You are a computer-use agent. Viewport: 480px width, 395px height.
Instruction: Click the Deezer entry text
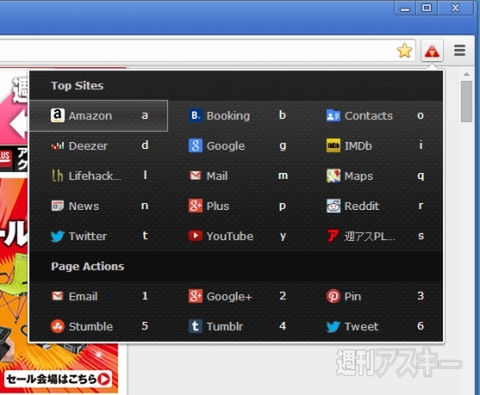tap(88, 146)
